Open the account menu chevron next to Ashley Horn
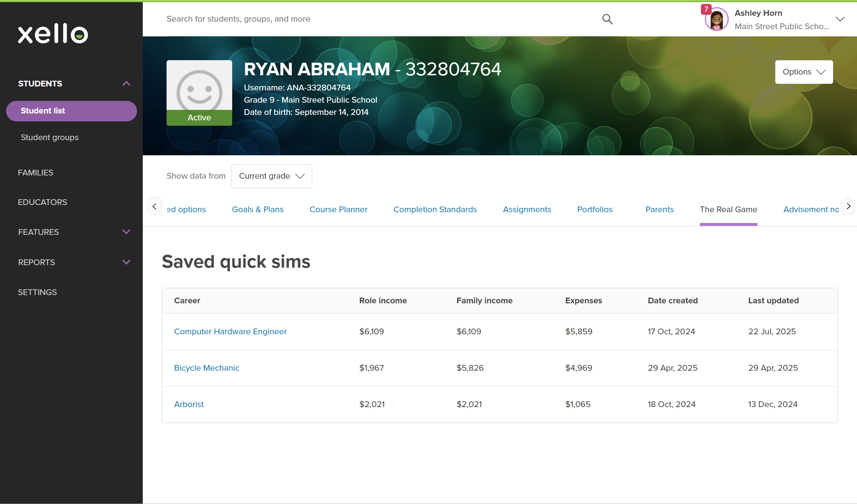The image size is (857, 504). tap(840, 19)
